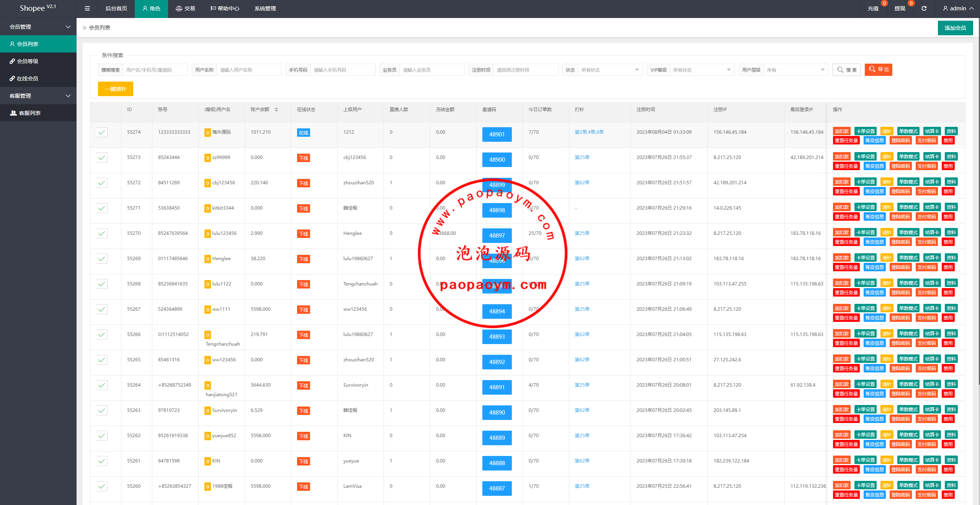Switch to the 交易 top menu
Screen dimensions: 980x505
pos(185,8)
